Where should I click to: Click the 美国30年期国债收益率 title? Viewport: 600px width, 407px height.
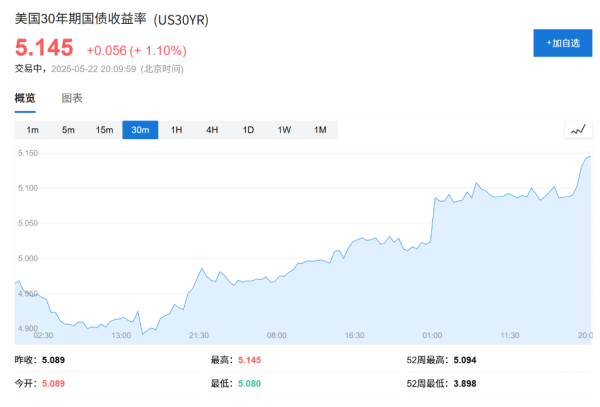click(80, 20)
